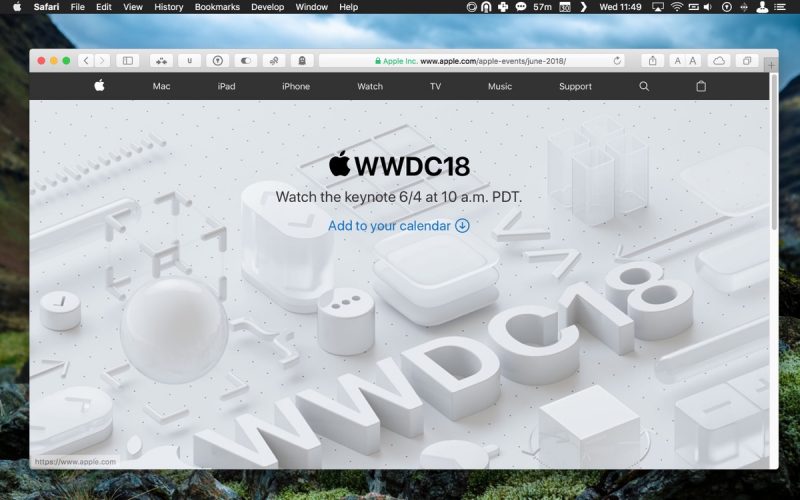Click the address bar URL field

pyautogui.click(x=472, y=61)
